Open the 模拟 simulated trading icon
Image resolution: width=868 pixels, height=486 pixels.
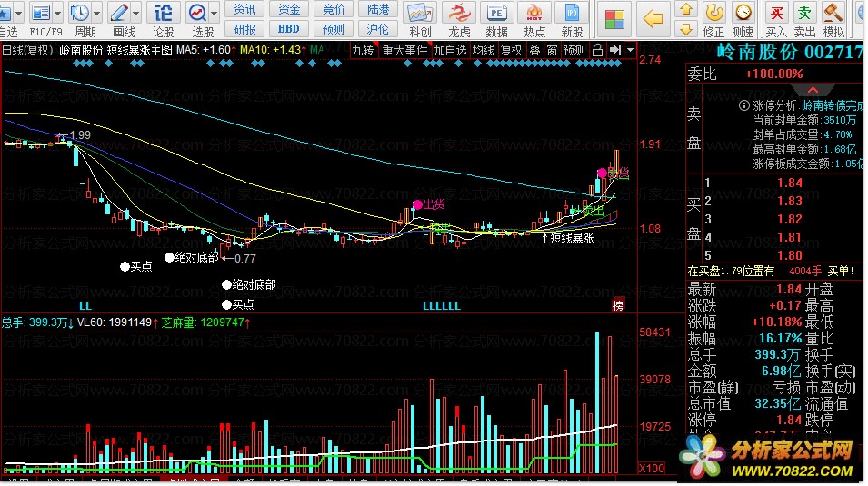tap(833, 12)
